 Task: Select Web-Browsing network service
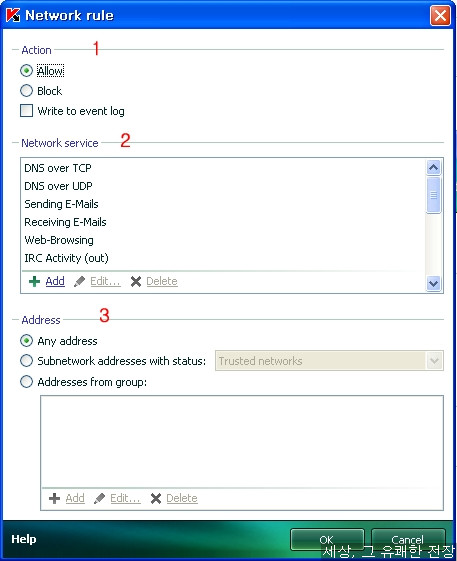(223, 240)
